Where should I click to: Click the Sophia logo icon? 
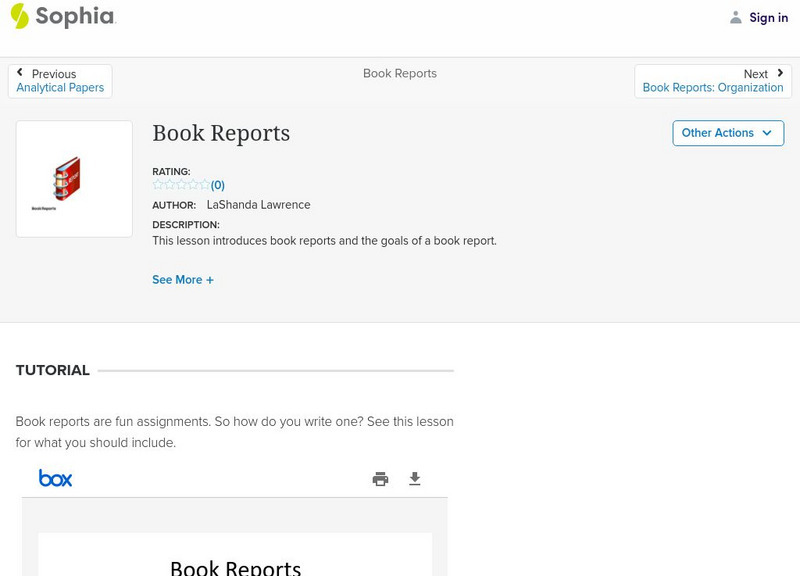tap(19, 16)
